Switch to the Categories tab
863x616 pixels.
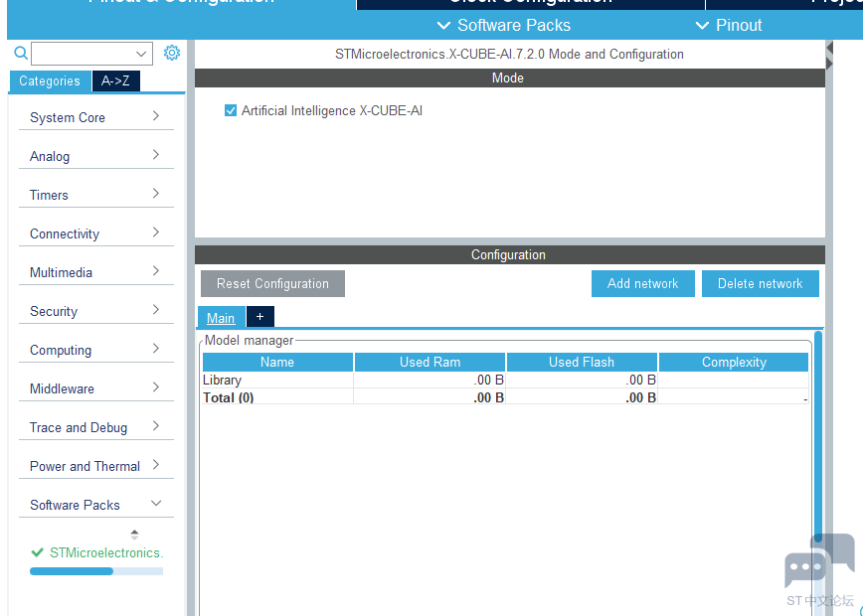click(x=50, y=80)
